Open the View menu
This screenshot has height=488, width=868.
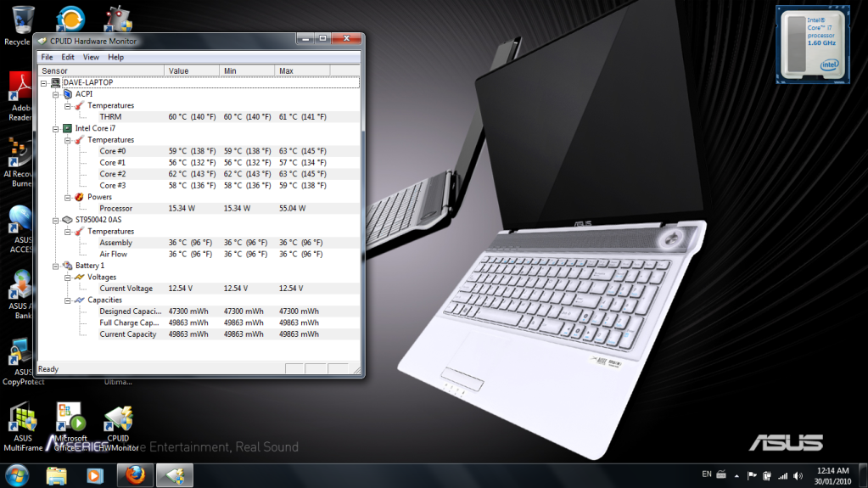click(91, 57)
